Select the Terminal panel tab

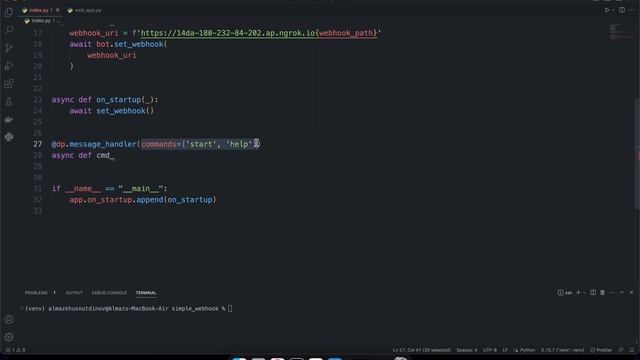[x=146, y=293]
